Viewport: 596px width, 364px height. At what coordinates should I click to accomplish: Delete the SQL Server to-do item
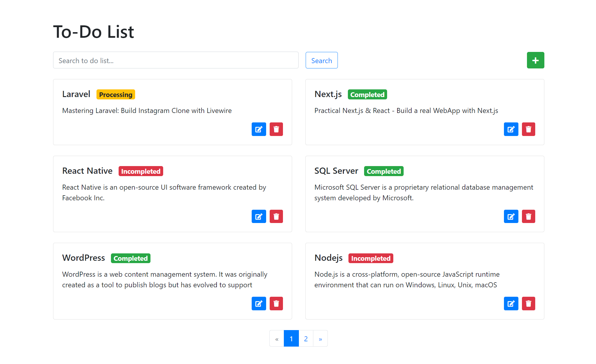click(x=528, y=217)
